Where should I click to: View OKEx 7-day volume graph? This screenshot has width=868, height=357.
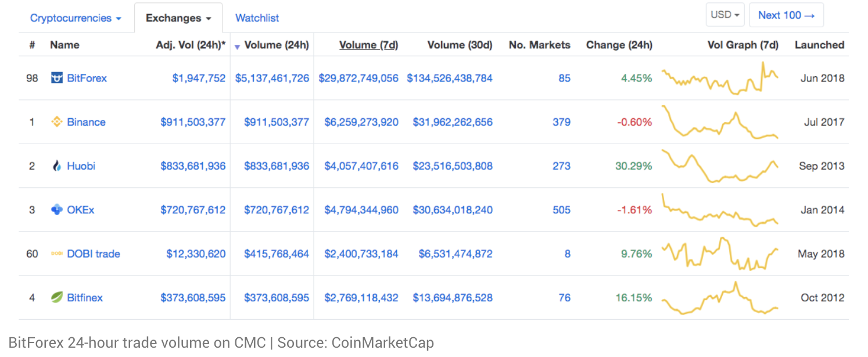(720, 210)
